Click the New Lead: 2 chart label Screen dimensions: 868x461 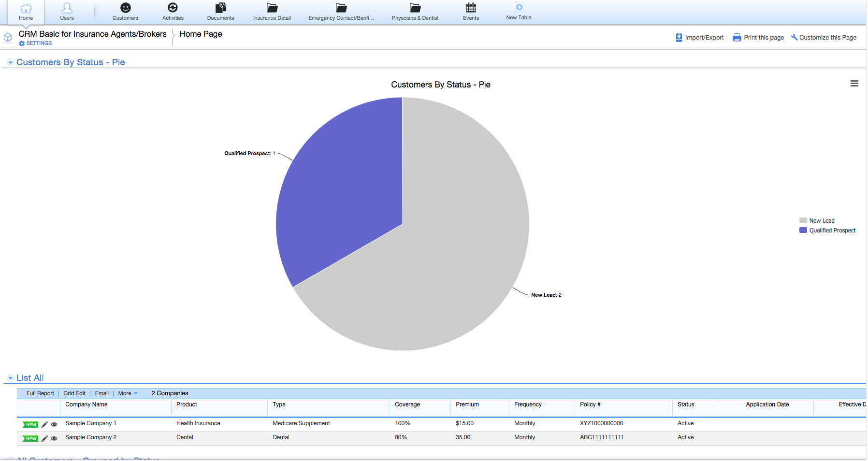[x=546, y=295]
